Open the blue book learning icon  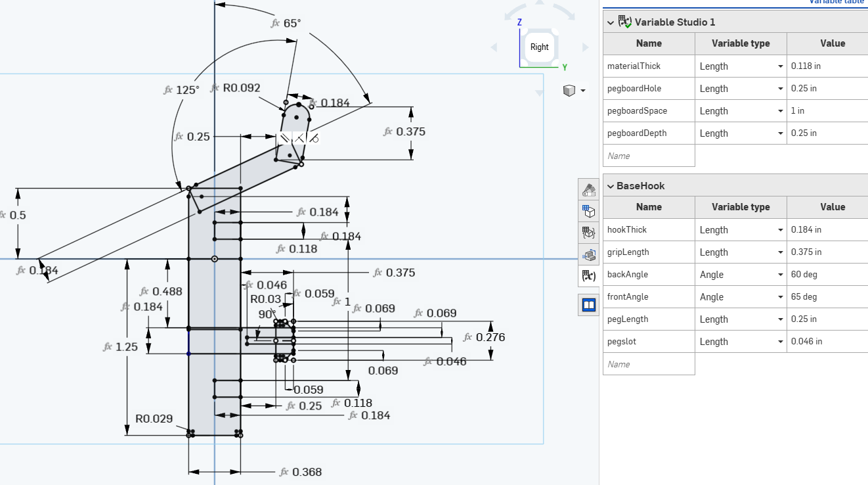pyautogui.click(x=589, y=305)
